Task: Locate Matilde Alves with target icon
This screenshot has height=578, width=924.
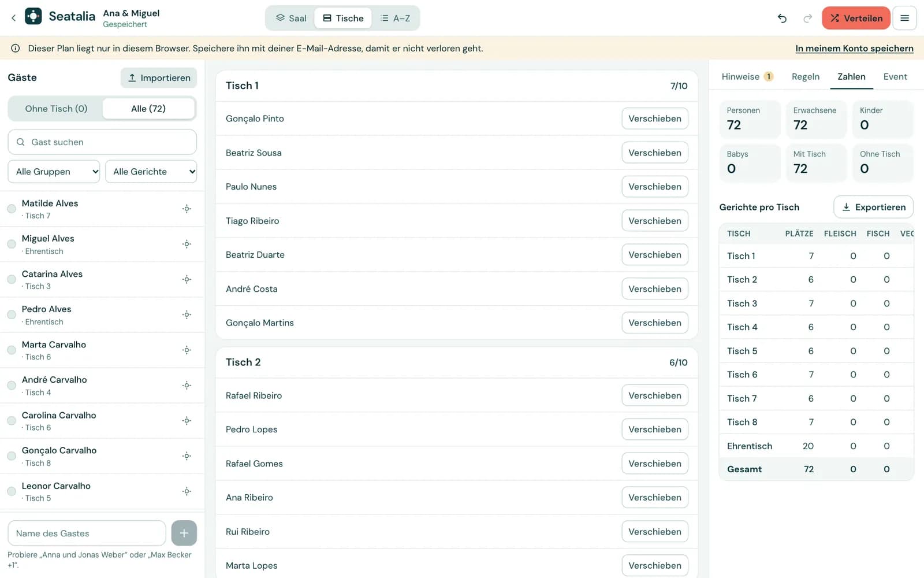Action: coord(187,209)
